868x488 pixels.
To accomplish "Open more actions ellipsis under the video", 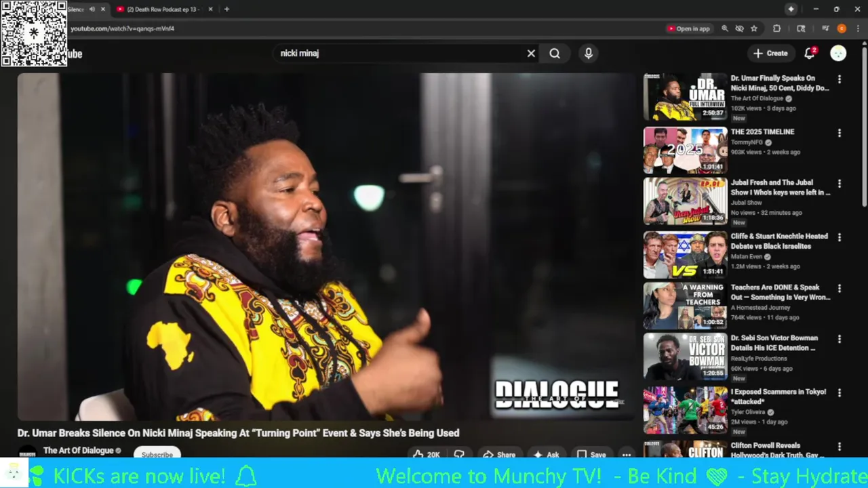I will (x=627, y=455).
